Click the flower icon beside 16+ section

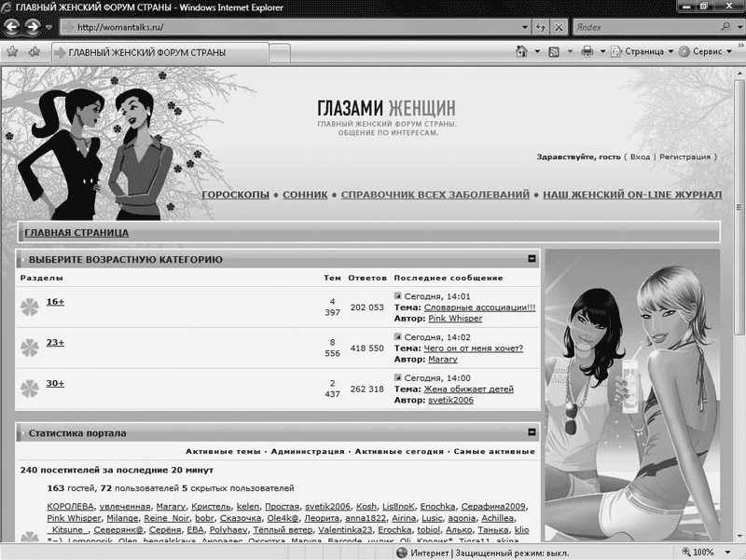(29, 306)
